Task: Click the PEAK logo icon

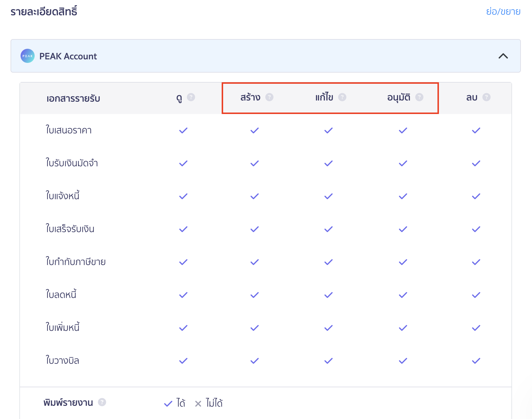Action: [x=28, y=56]
